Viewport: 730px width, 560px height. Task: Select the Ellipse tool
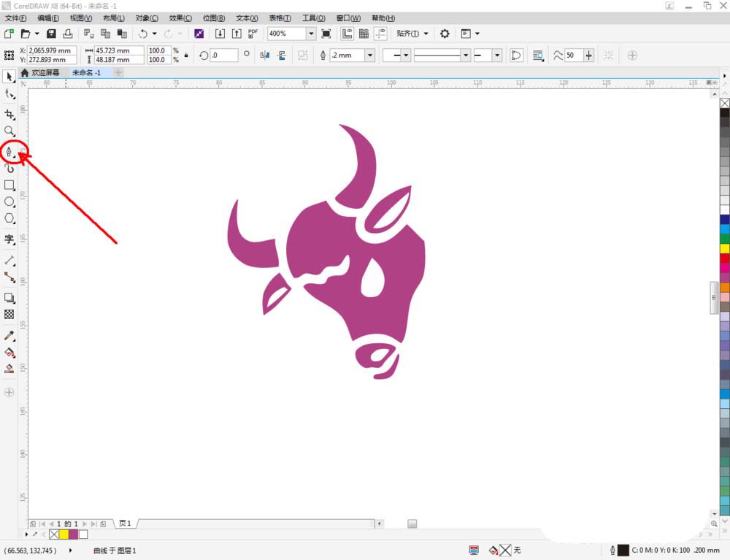click(9, 202)
